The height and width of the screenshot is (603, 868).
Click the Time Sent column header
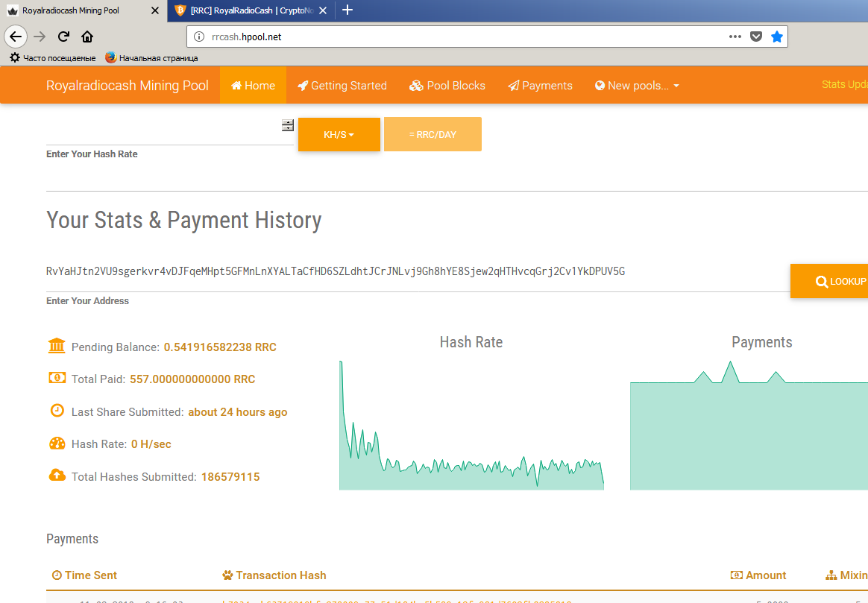pyautogui.click(x=84, y=575)
